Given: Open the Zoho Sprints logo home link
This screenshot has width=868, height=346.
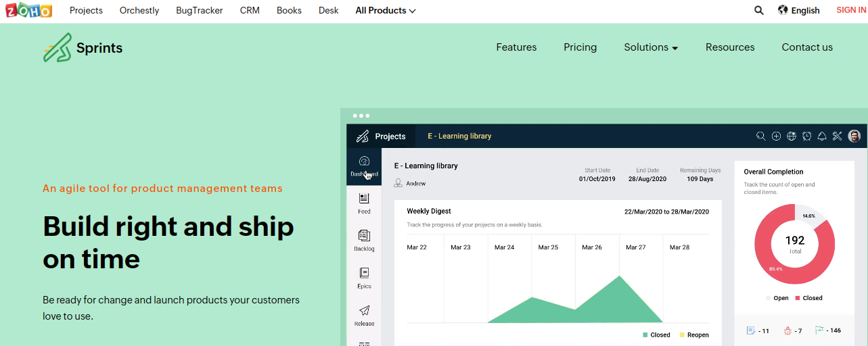Looking at the screenshot, I should 83,47.
